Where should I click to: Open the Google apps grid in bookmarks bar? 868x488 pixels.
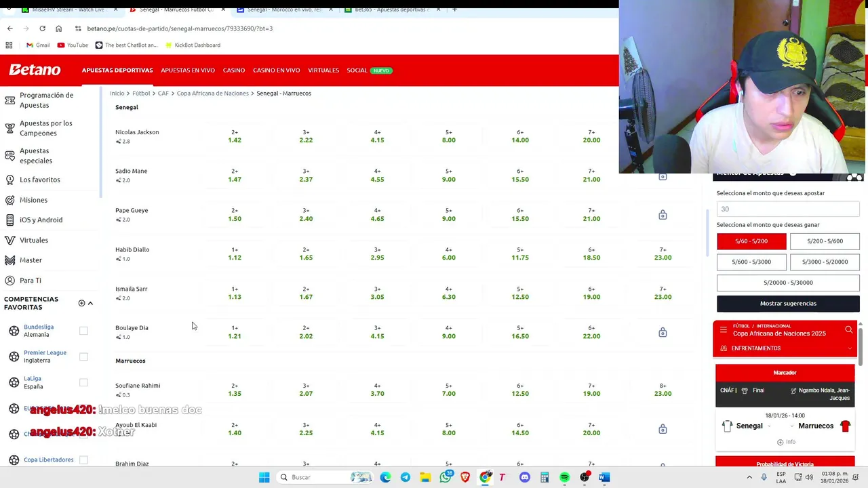9,45
